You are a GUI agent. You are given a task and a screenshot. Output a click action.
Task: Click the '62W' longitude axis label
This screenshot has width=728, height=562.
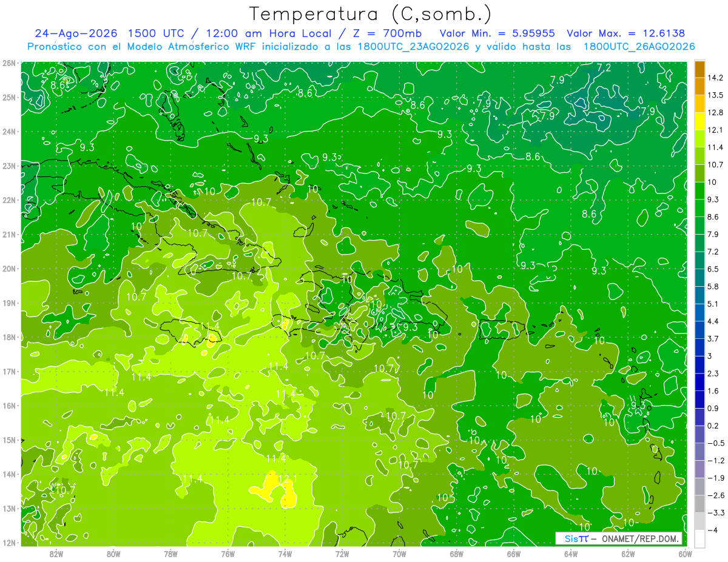[x=628, y=554]
